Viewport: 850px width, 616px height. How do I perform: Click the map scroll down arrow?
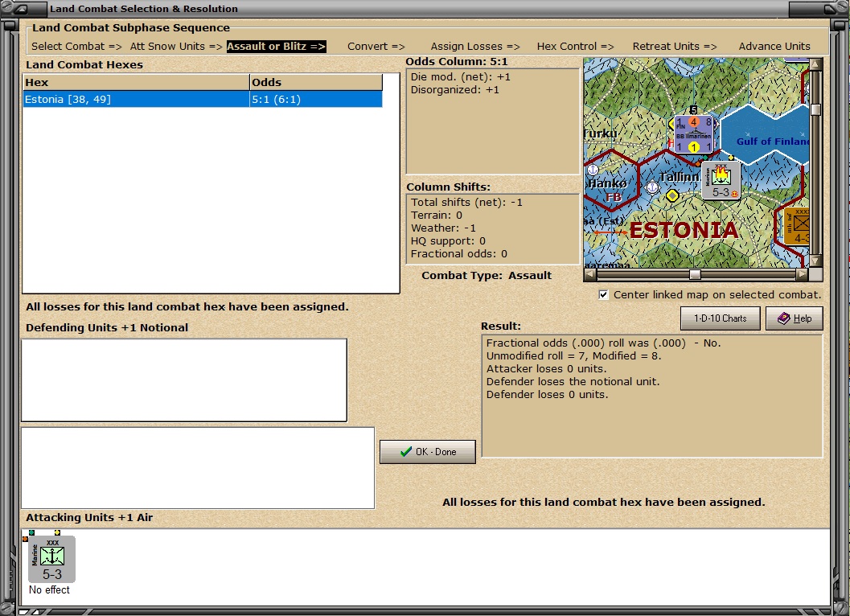coord(815,261)
